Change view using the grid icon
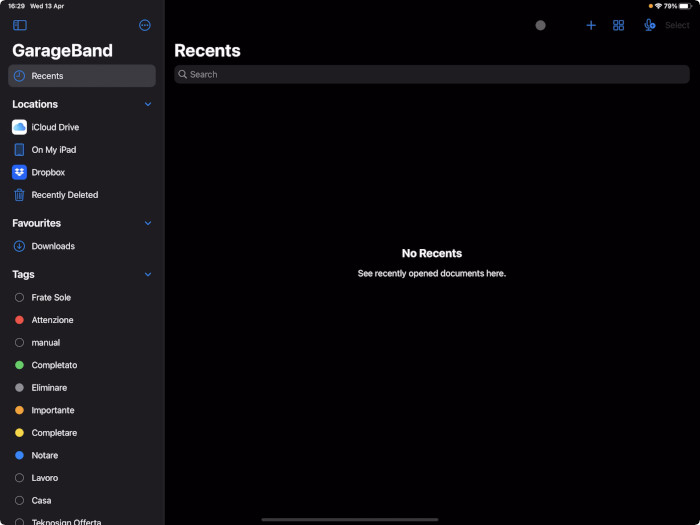The height and width of the screenshot is (525, 700). (618, 25)
